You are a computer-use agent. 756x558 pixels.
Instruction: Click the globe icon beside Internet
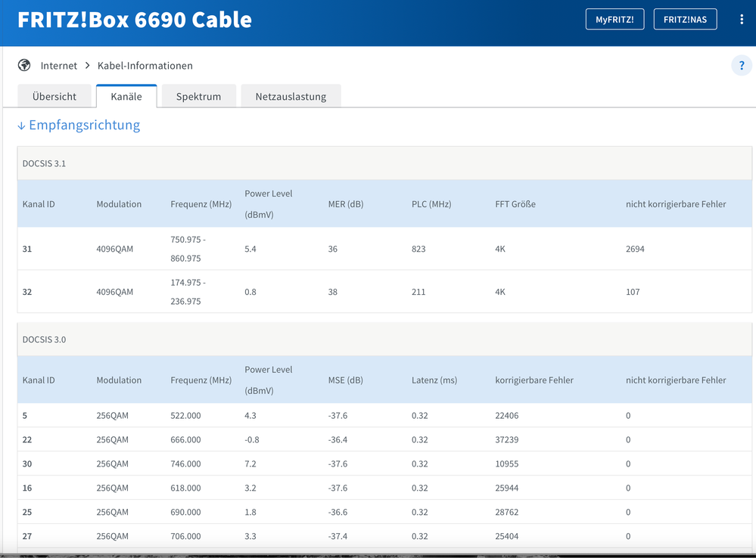point(24,65)
